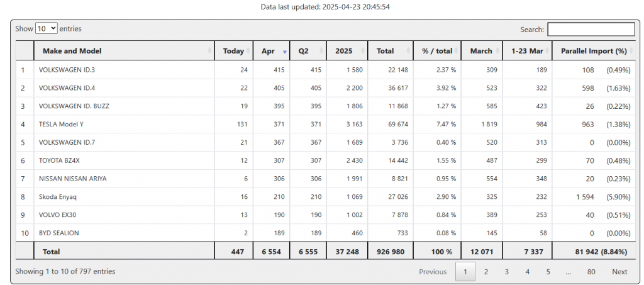
Task: Select the Skoda Enyaq row
Action: [58, 197]
